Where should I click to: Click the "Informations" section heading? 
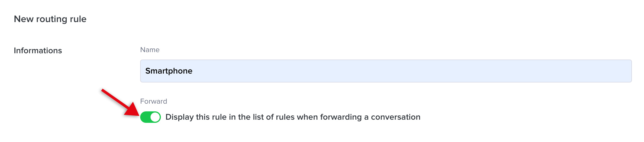[38, 51]
